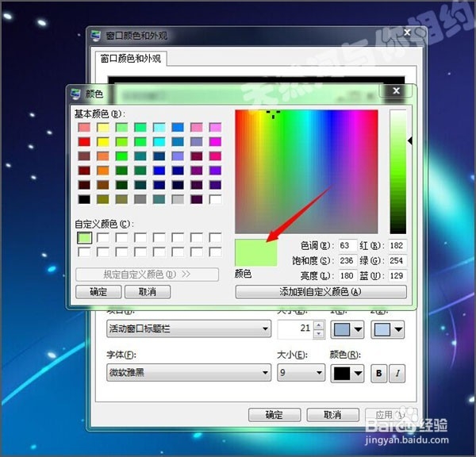Screen dimensions: 476x457
Task: Increase item size with up stepper
Action: (318, 325)
